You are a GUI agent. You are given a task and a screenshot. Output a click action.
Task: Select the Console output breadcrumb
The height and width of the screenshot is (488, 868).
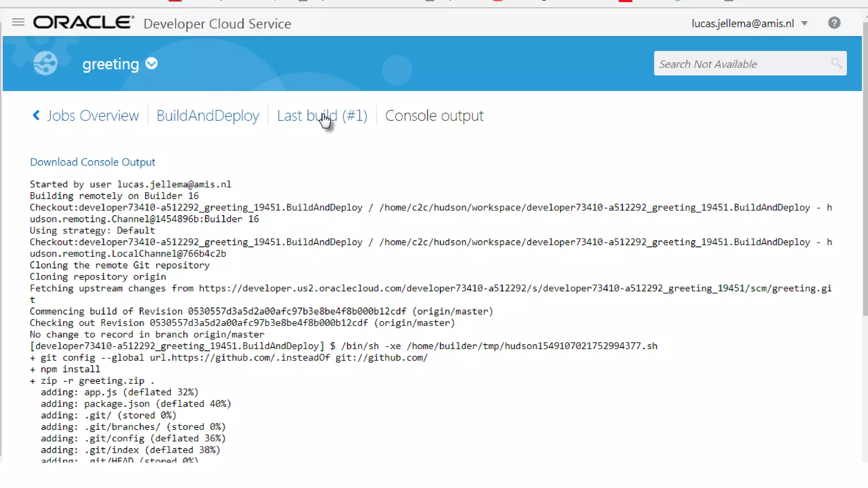pos(434,116)
